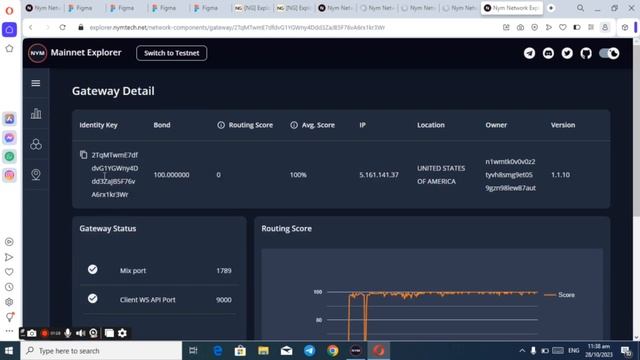This screenshot has width=640, height=360.
Task: Open Opera sidebar Instagram icon
Action: pos(9,175)
